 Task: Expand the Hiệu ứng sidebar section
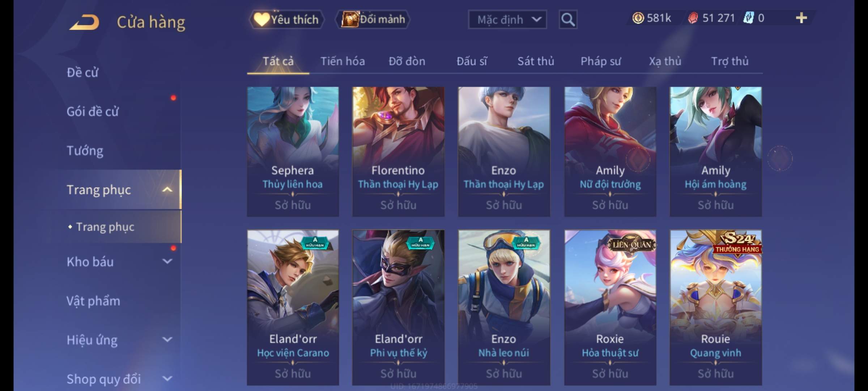click(x=167, y=339)
